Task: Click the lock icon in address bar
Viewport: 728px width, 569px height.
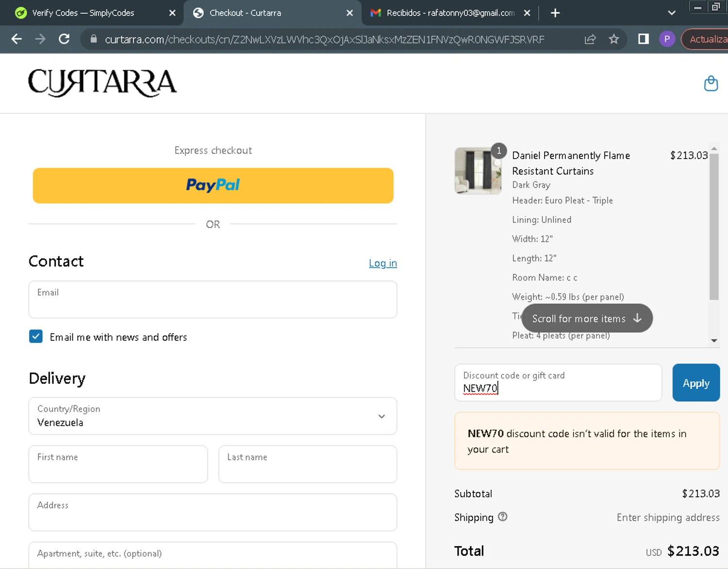Action: pyautogui.click(x=94, y=39)
